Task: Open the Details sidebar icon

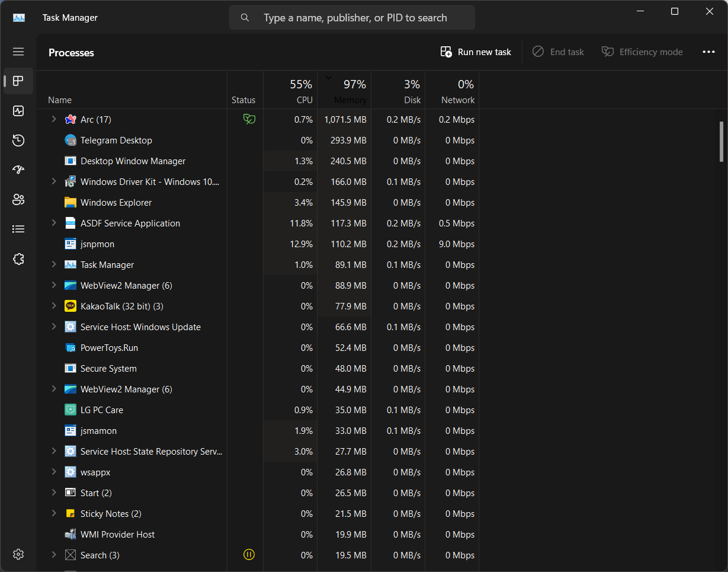Action: (18, 229)
